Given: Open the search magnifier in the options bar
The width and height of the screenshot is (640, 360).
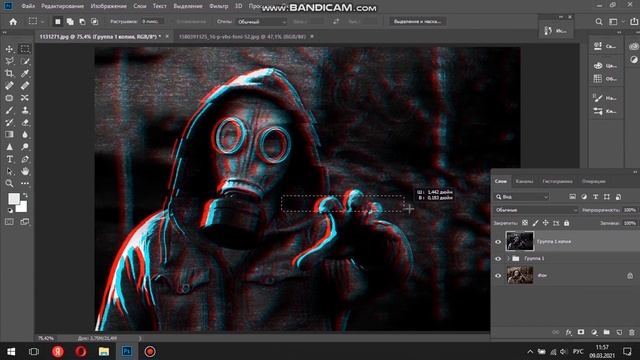Looking at the screenshot, I should (599, 22).
